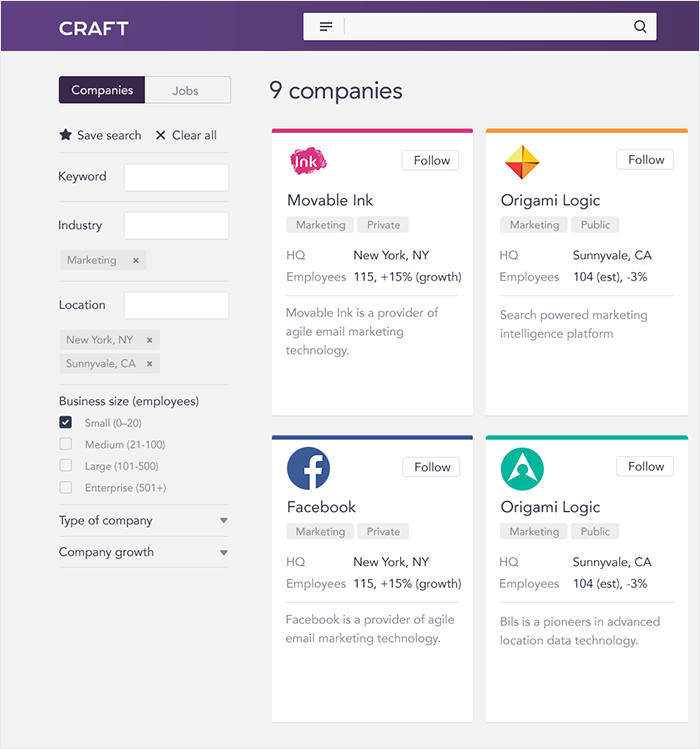Select the Companies tab
The height and width of the screenshot is (749, 700).
pyautogui.click(x=102, y=90)
